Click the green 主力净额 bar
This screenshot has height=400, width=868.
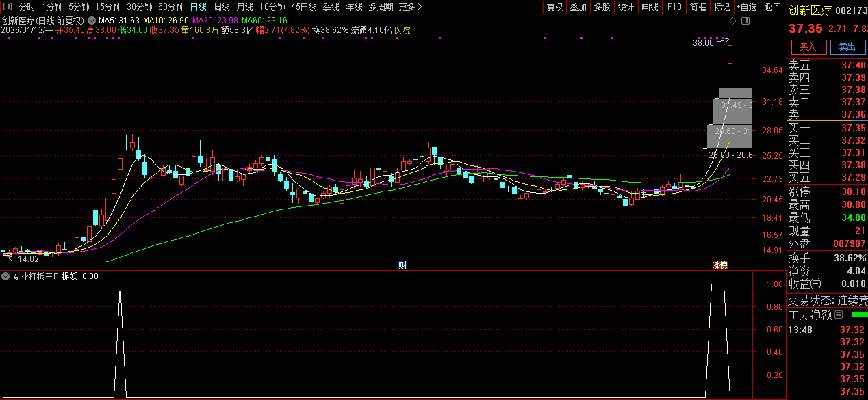tap(858, 315)
